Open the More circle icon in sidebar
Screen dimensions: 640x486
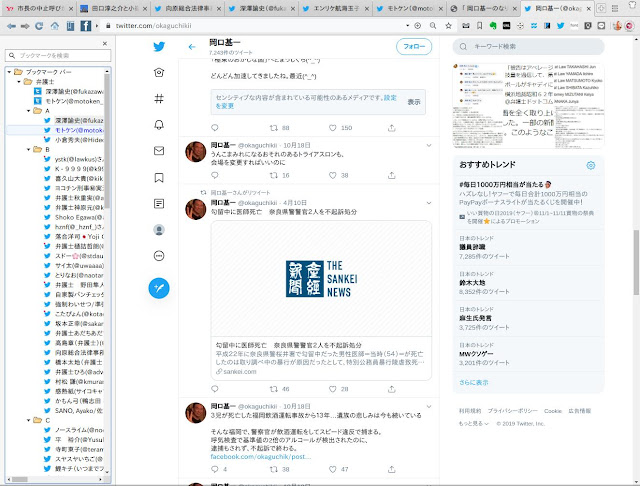point(159,256)
